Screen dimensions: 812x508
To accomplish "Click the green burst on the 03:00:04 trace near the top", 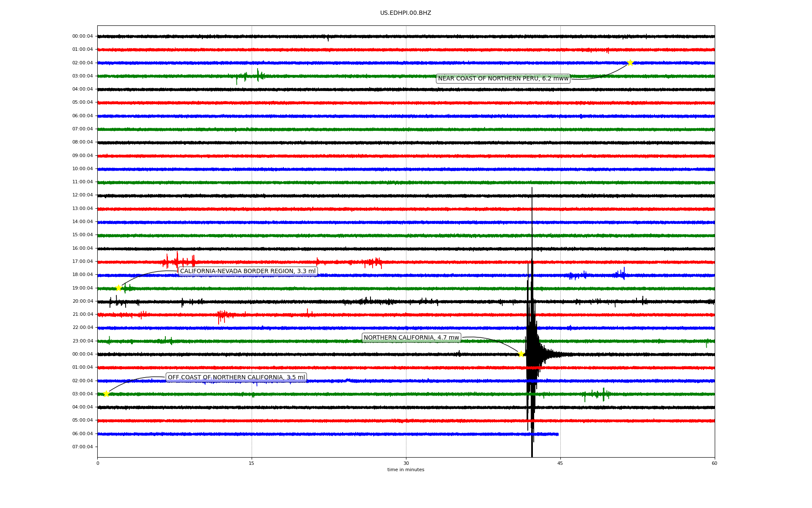I will point(258,76).
